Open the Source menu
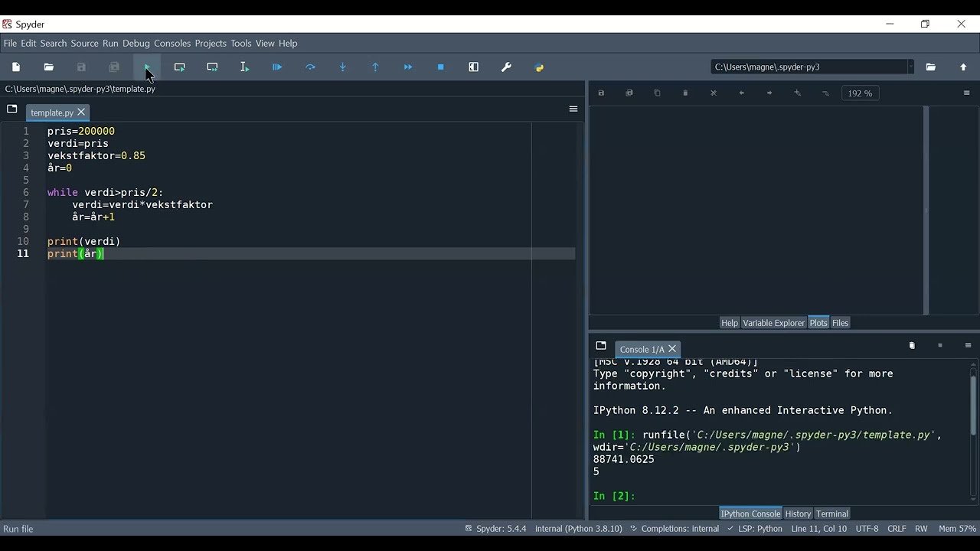 click(x=85, y=44)
